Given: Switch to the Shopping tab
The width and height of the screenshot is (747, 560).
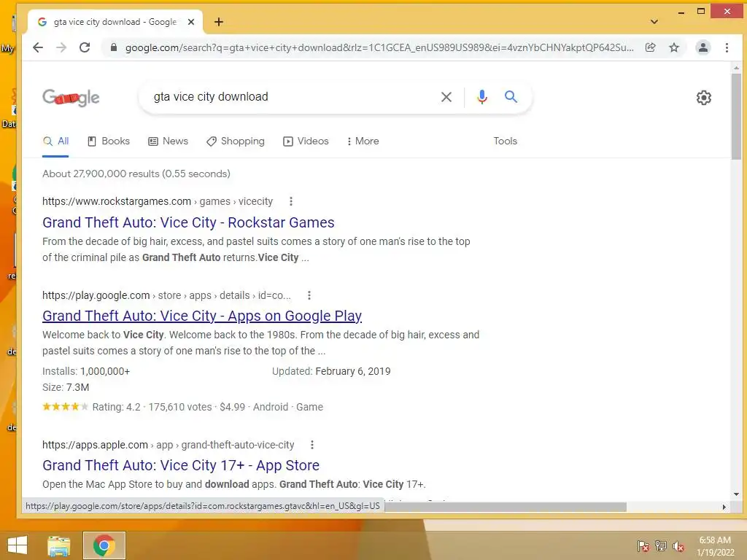Looking at the screenshot, I should pyautogui.click(x=236, y=141).
